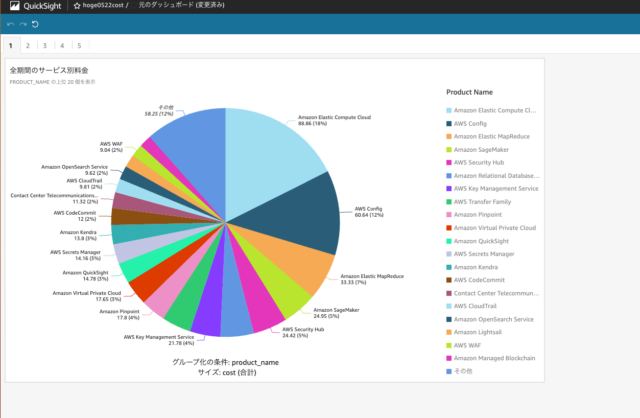Screen dimensions: 640x418
Task: Select Amazon Pinpoint legend entry
Action: (x=474, y=215)
